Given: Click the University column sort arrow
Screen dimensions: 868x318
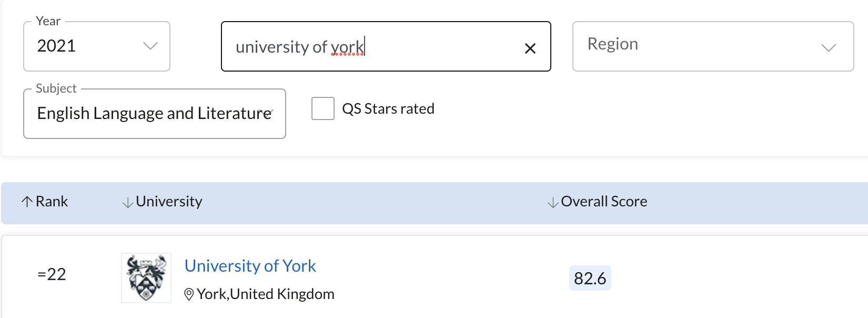Looking at the screenshot, I should 127,203.
